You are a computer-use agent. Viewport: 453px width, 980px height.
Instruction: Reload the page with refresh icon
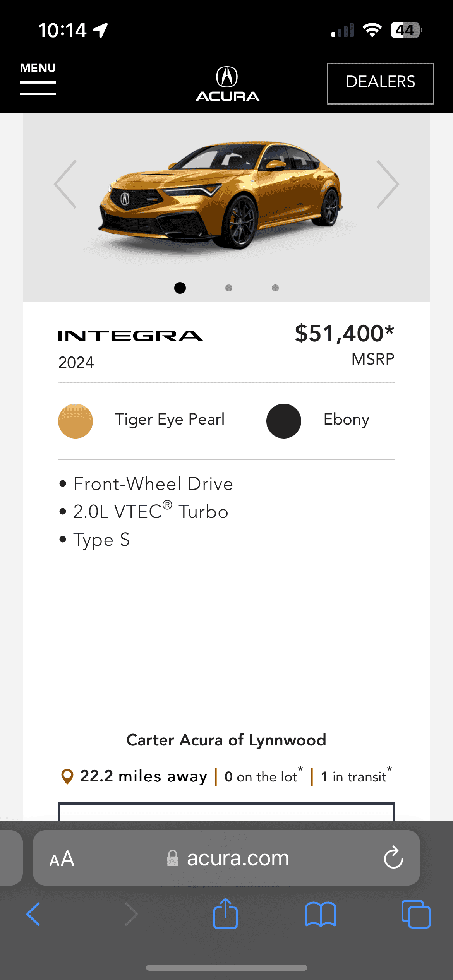pyautogui.click(x=393, y=858)
